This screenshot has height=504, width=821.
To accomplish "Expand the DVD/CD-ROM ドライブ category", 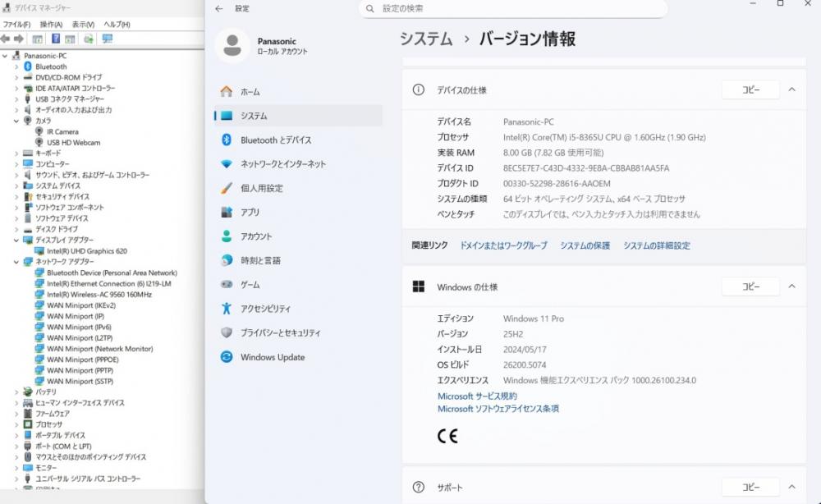I will (16, 77).
